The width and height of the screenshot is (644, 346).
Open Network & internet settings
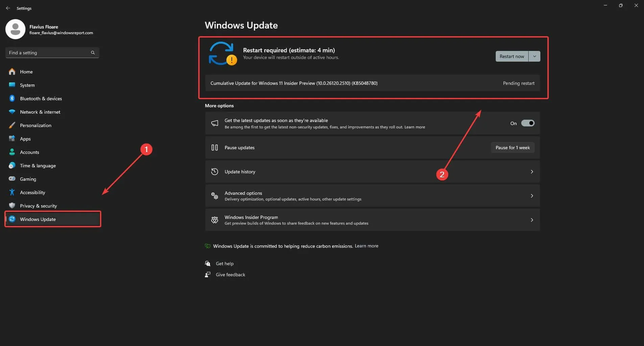point(52,112)
